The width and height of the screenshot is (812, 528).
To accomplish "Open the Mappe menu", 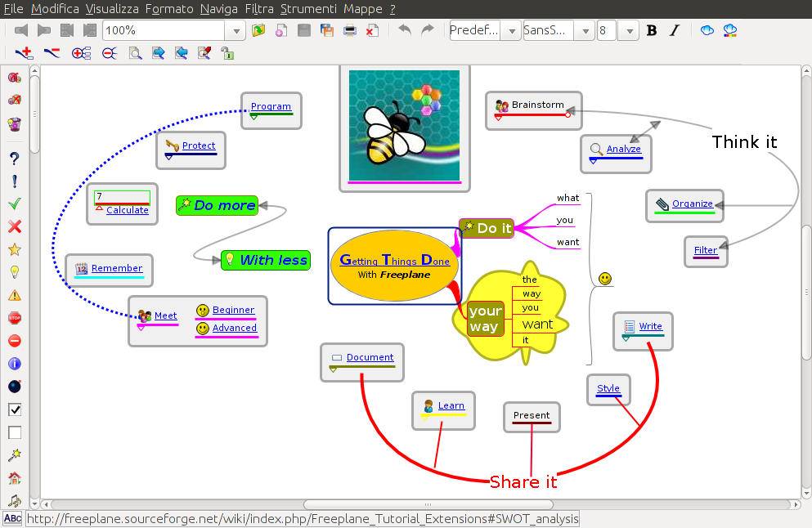I will (362, 9).
